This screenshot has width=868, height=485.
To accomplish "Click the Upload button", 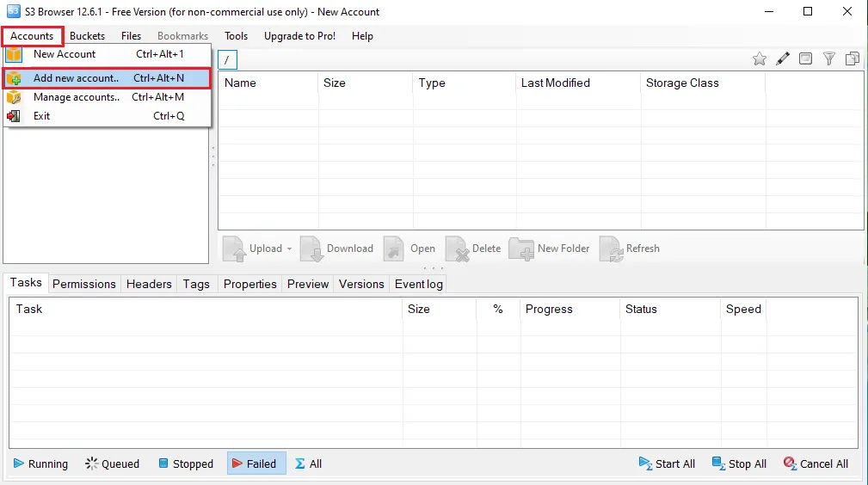I will (252, 249).
